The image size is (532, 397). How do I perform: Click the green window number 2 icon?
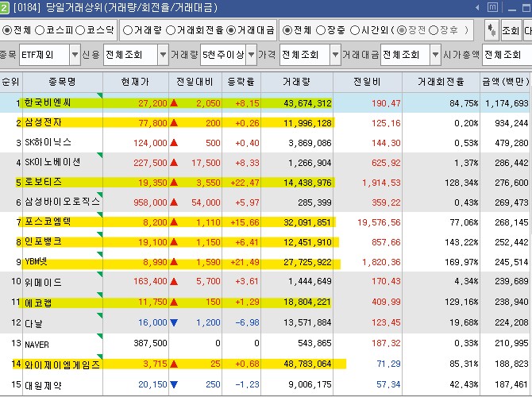point(4,8)
